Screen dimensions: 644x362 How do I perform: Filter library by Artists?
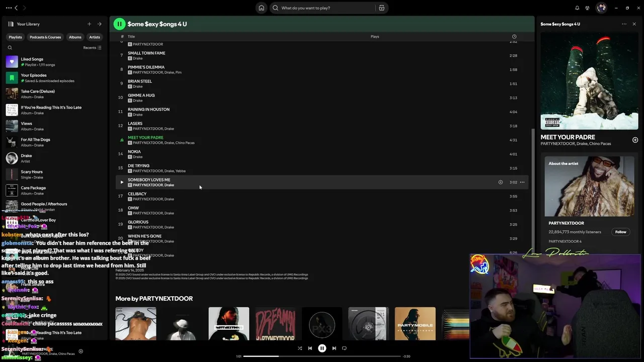pyautogui.click(x=95, y=37)
